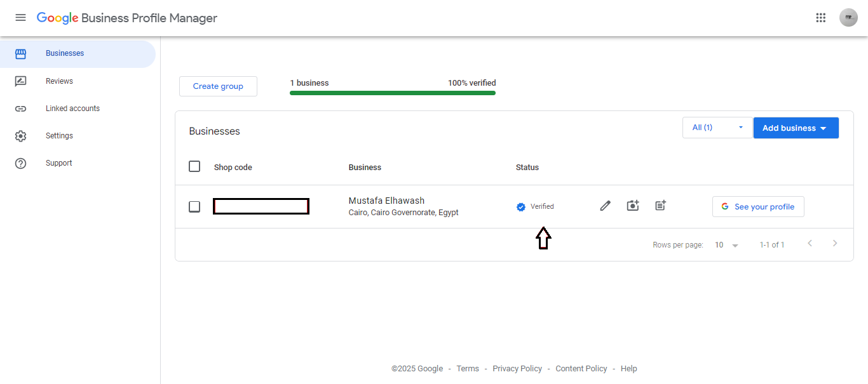This screenshot has width=868, height=384.
Task: Expand the All (1) filter dropdown
Action: click(x=717, y=128)
